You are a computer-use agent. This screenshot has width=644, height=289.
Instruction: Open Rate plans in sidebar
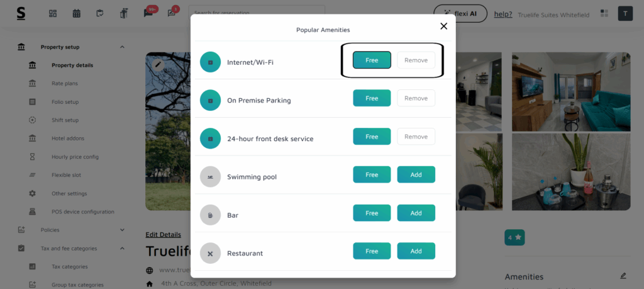pos(64,83)
